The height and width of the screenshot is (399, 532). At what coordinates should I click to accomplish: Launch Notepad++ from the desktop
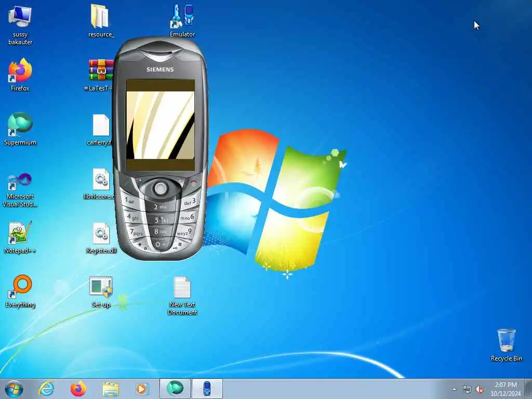point(20,237)
